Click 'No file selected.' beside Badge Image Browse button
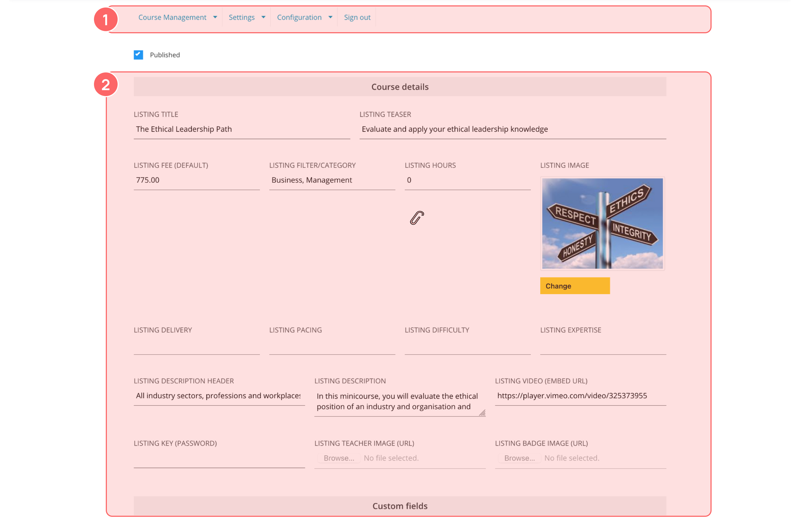The image size is (812, 527). pyautogui.click(x=572, y=458)
